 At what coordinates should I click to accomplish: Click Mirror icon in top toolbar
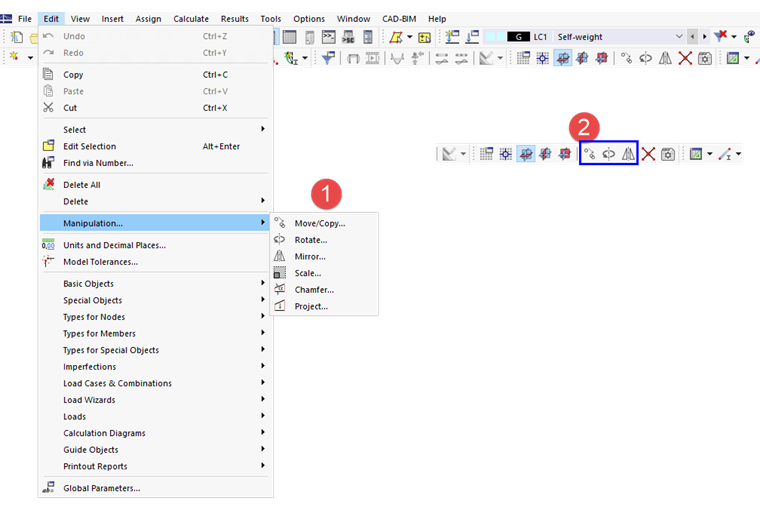(x=665, y=59)
